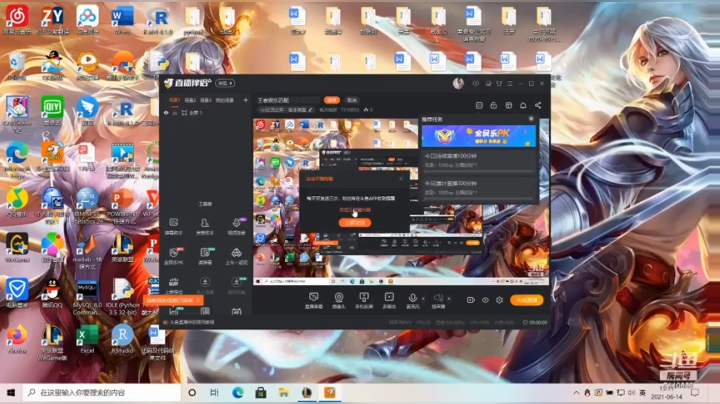Close the 推荐任务 panel
This screenshot has height=404, width=720.
(531, 119)
